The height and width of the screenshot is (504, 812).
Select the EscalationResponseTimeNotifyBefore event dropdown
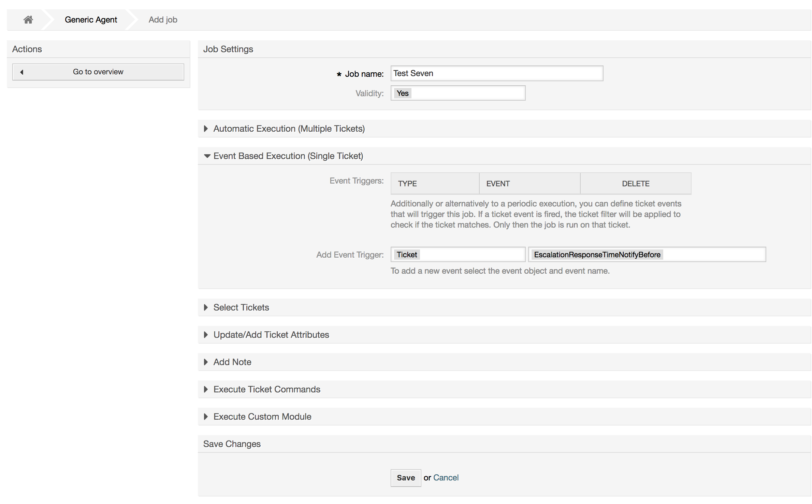[647, 254]
